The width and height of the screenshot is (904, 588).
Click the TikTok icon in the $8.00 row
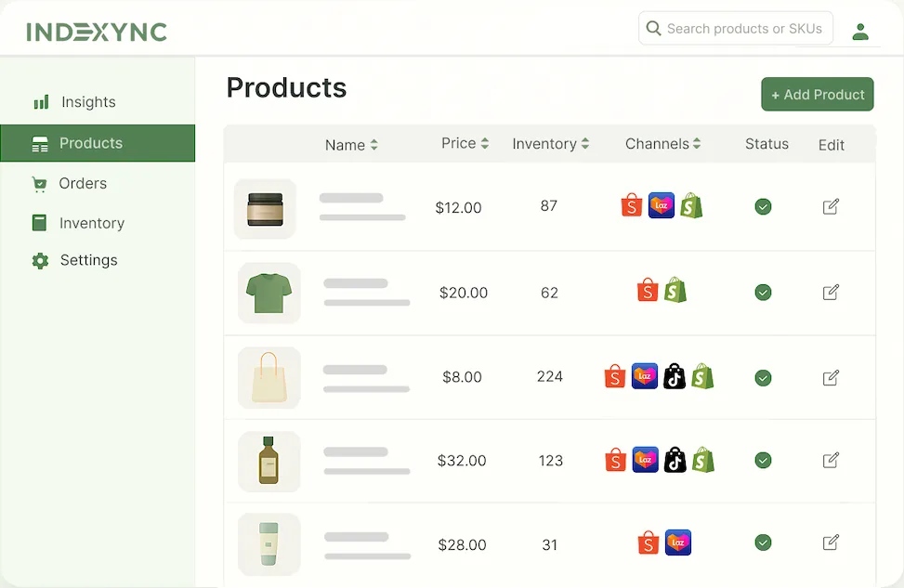tap(675, 376)
